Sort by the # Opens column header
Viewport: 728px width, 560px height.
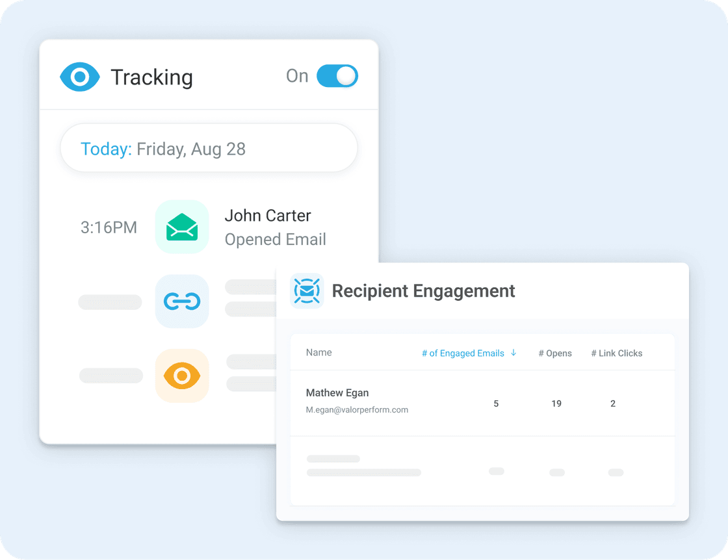point(555,353)
